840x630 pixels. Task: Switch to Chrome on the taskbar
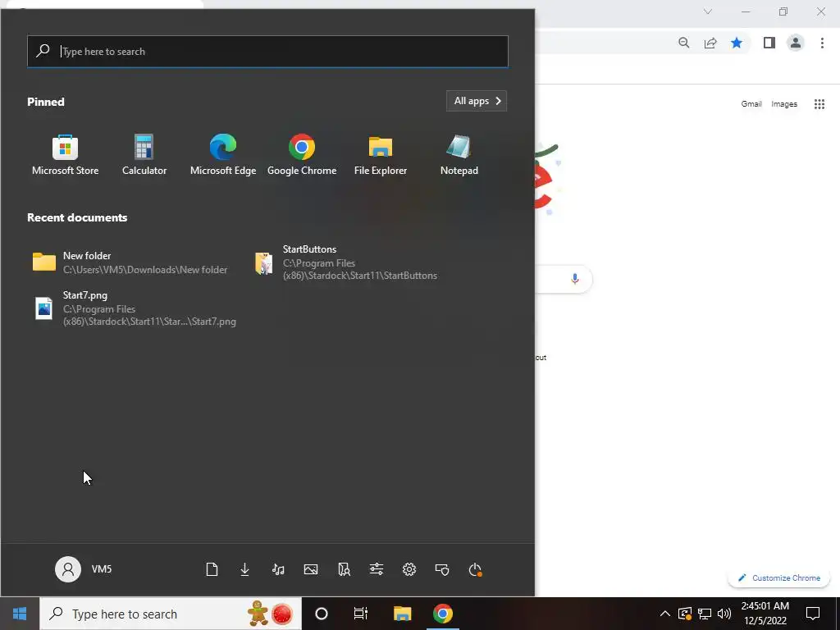pyautogui.click(x=443, y=614)
